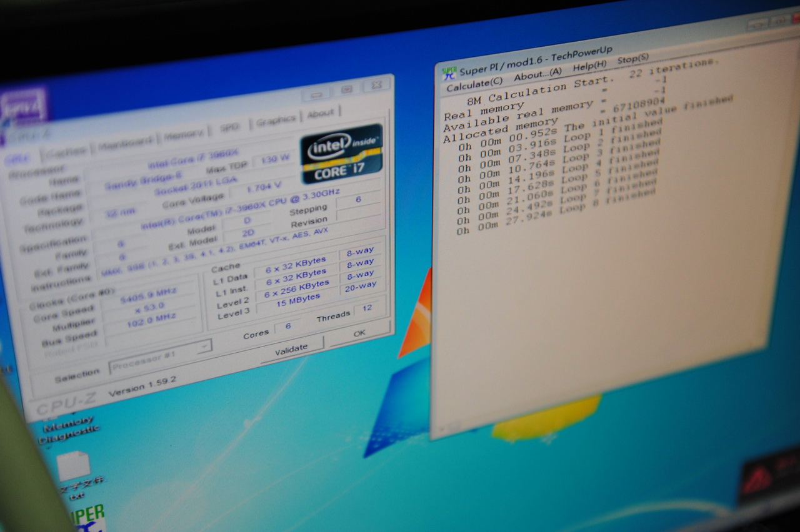Viewport: 800px width, 532px height.
Task: Click the Core Voltage field 1.704 V
Action: tap(263, 187)
